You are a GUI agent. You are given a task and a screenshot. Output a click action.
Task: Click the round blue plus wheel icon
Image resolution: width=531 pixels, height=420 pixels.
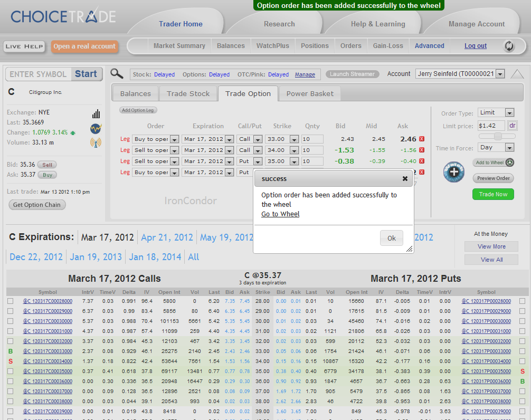[x=454, y=172]
